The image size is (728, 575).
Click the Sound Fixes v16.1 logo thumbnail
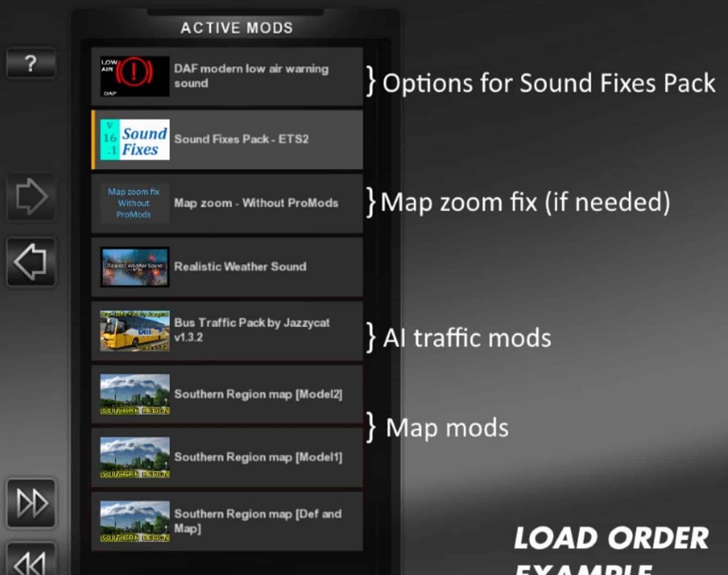pos(135,139)
